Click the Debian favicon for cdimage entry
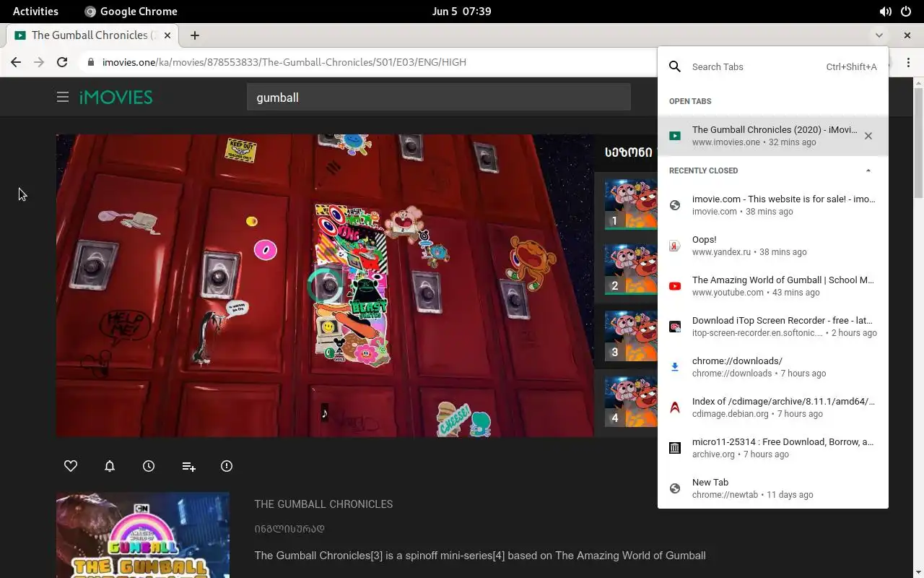 pos(675,407)
